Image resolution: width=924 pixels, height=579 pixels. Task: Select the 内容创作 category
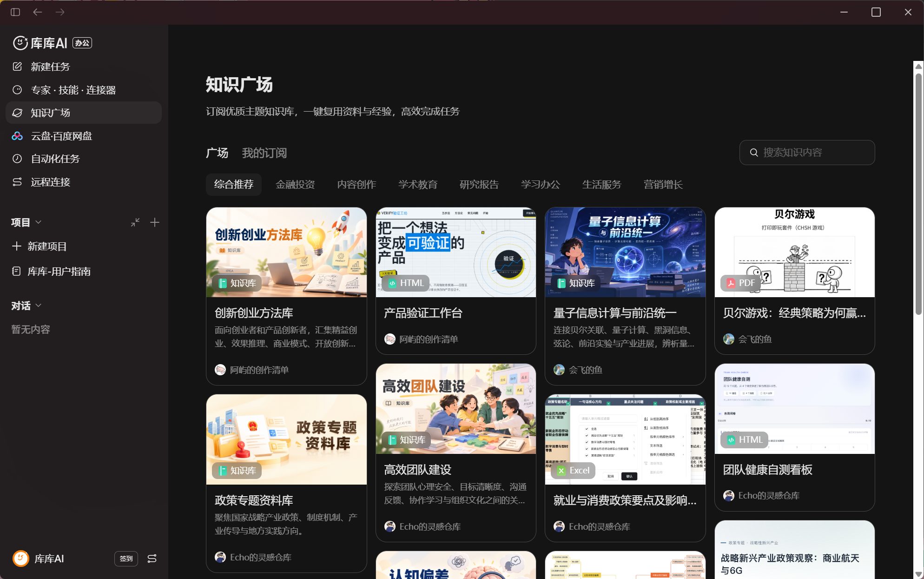coord(356,185)
